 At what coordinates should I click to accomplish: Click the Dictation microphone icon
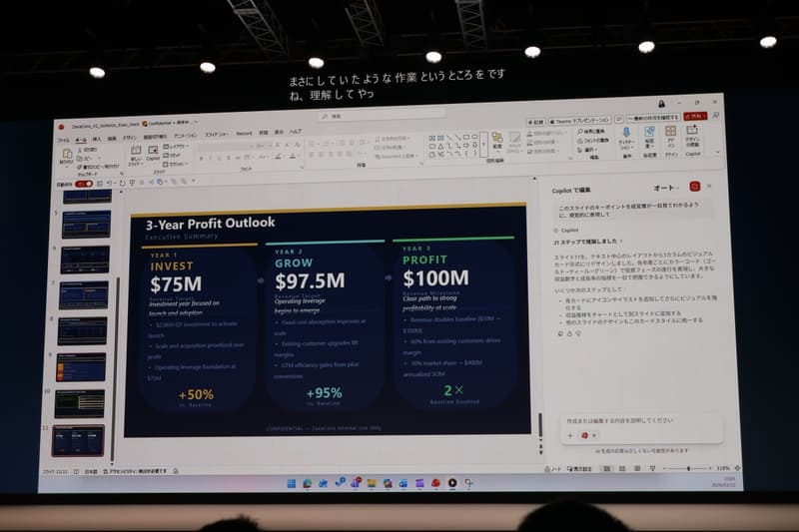coord(626,133)
